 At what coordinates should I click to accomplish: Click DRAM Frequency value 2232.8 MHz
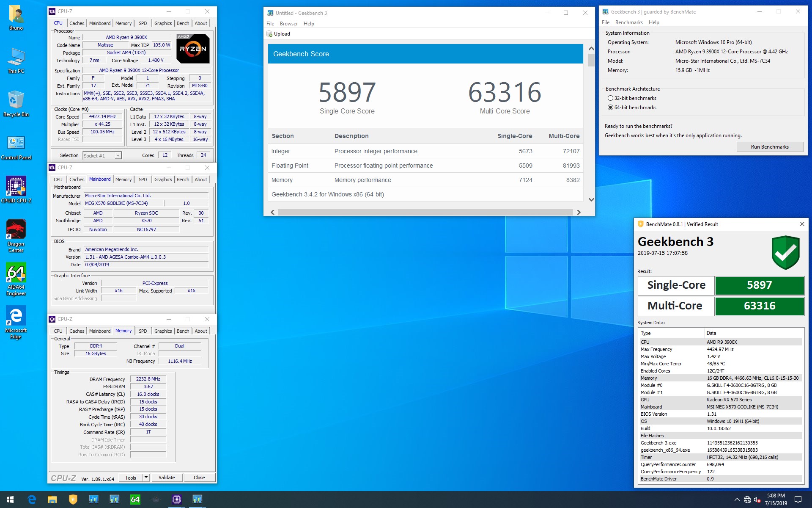click(148, 379)
